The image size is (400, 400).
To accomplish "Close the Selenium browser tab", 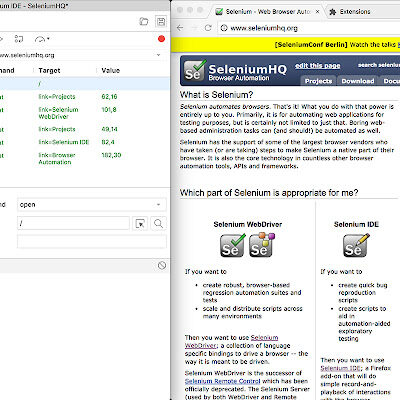I will [x=318, y=12].
